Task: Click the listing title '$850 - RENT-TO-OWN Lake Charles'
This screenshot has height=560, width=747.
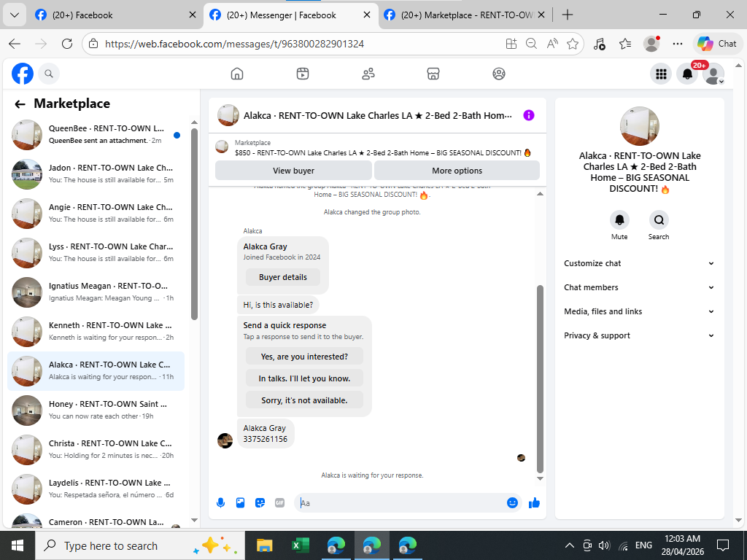Action: point(382,153)
